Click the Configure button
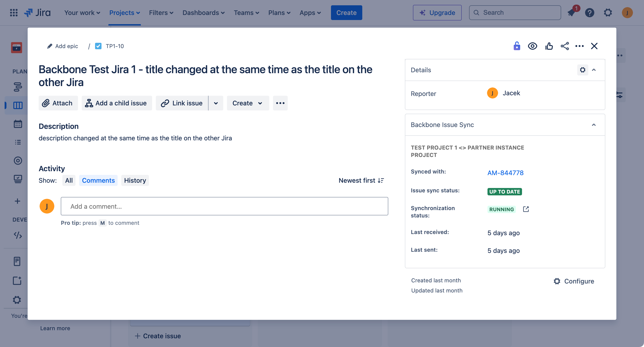644x347 pixels. (574, 281)
